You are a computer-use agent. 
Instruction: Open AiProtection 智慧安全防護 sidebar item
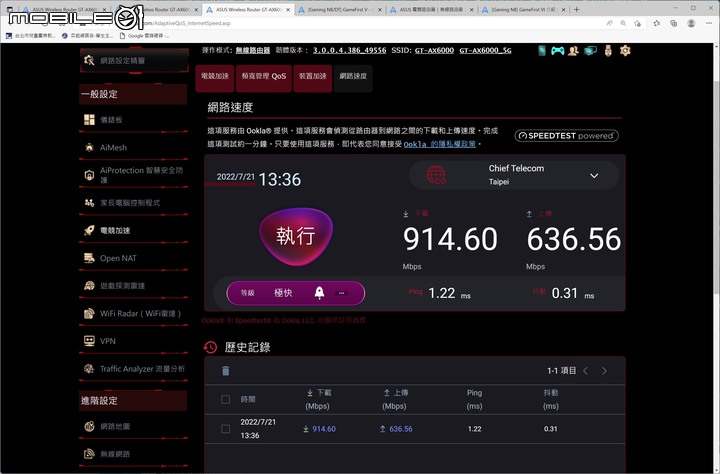click(134, 175)
